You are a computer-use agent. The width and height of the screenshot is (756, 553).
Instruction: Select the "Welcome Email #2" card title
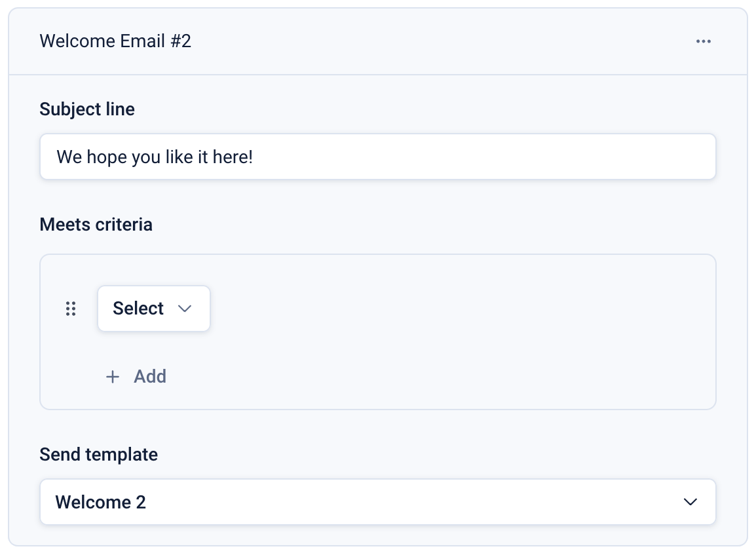115,41
